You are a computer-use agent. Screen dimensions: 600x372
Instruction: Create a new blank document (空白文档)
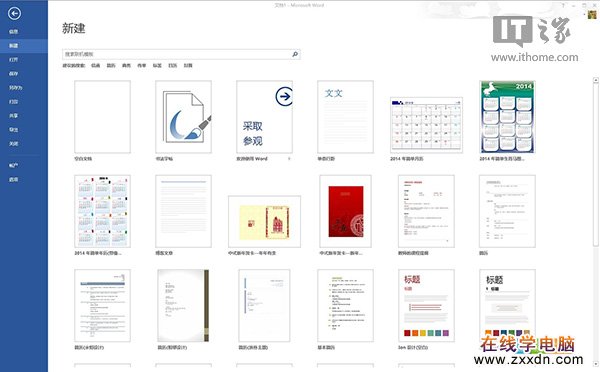[103, 117]
